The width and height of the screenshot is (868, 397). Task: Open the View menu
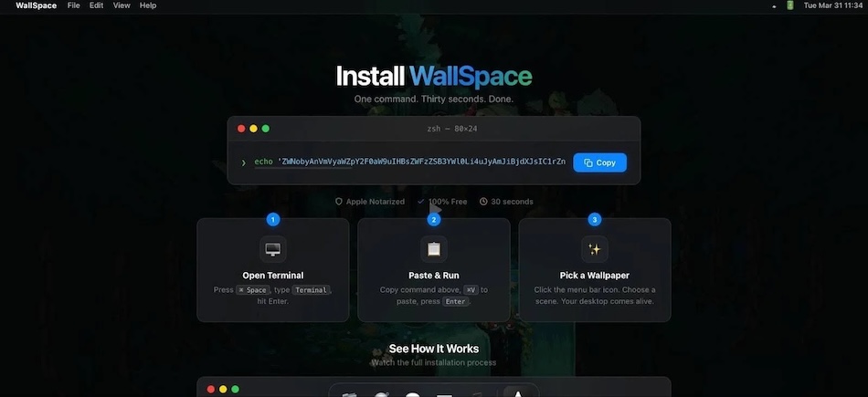(122, 5)
